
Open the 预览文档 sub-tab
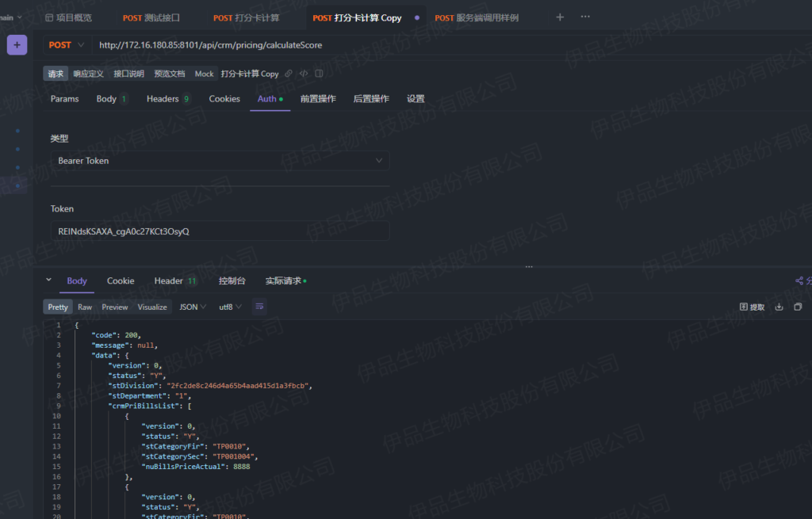[x=170, y=74]
